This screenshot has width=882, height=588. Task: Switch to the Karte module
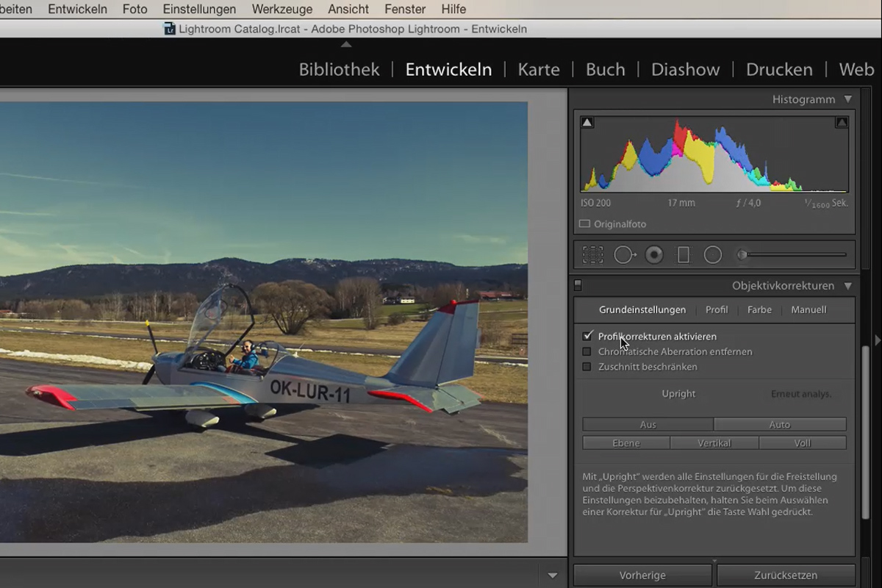[x=539, y=70]
